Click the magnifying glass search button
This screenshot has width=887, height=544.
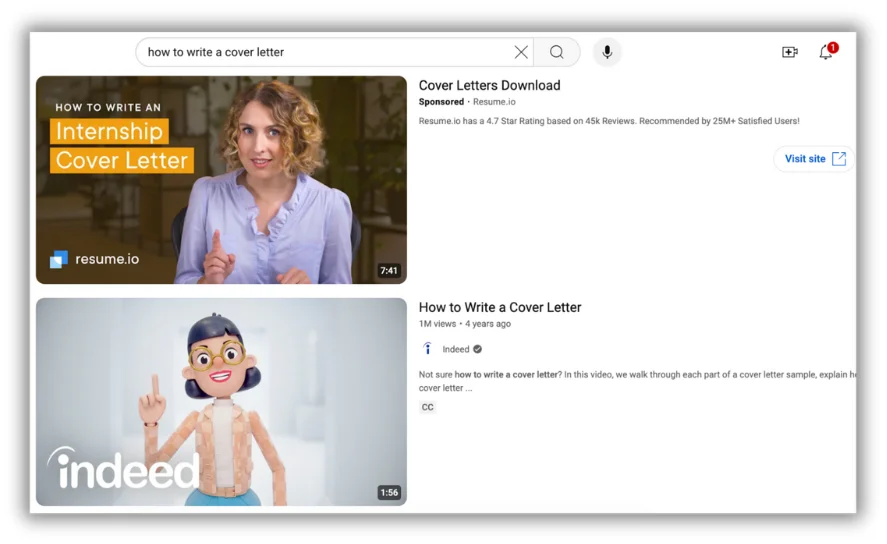pyautogui.click(x=557, y=52)
